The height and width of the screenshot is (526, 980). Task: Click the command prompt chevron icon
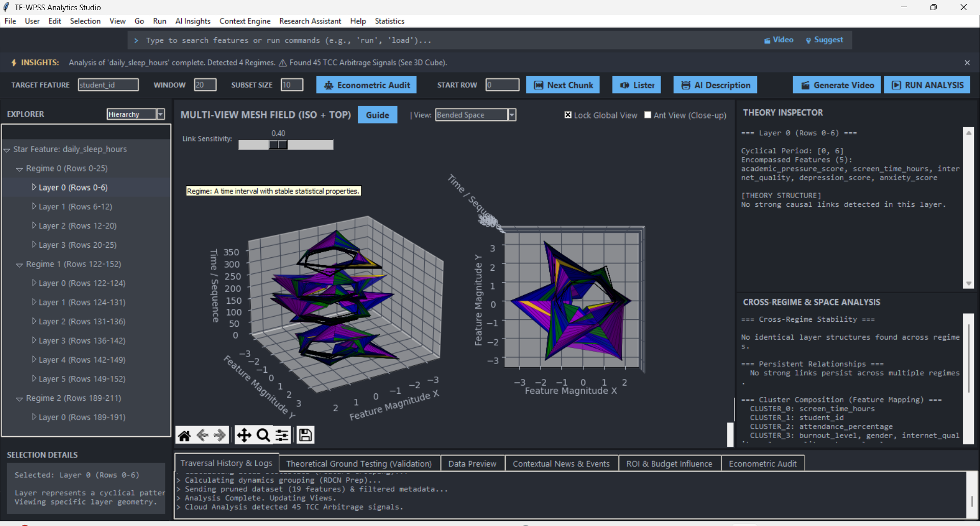click(x=136, y=40)
